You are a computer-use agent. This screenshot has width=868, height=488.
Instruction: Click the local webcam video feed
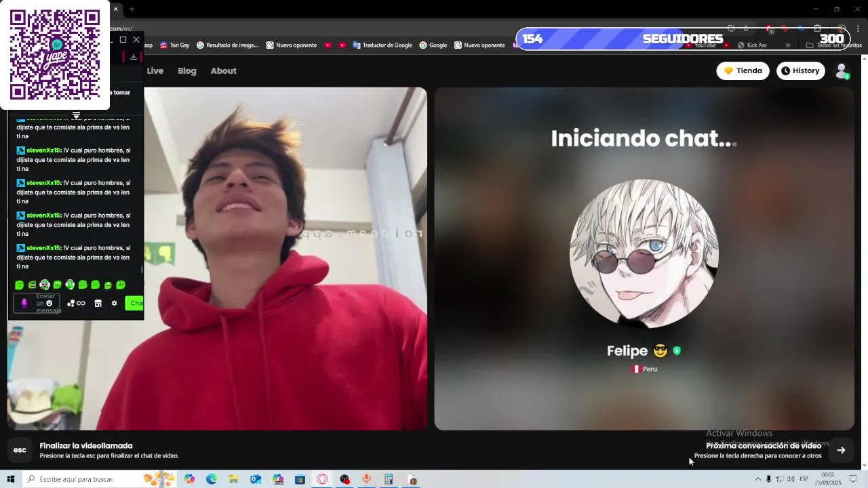(217, 258)
